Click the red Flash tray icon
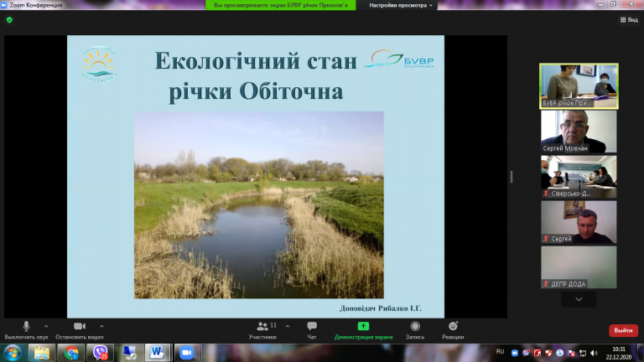The image size is (644, 362). point(538,353)
